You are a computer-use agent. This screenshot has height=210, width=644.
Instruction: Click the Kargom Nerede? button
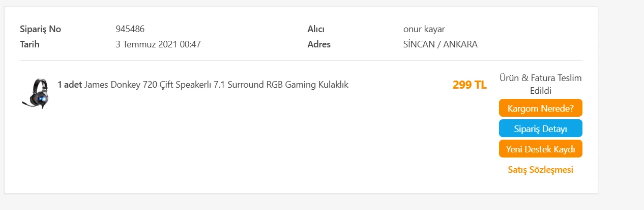pyautogui.click(x=541, y=108)
